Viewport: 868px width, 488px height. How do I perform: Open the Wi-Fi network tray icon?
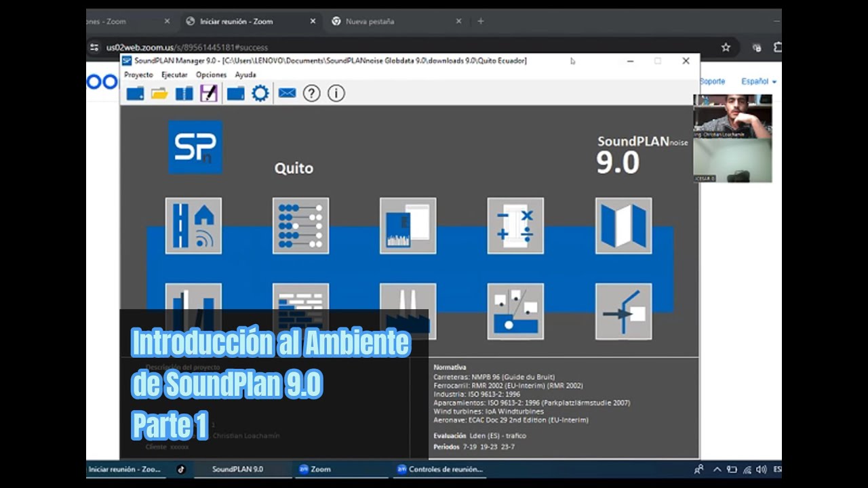tap(747, 469)
